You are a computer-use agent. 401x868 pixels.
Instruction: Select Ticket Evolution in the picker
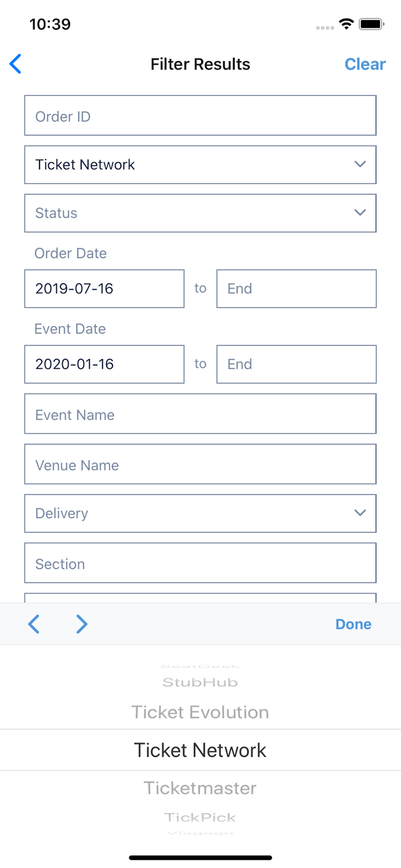click(x=200, y=712)
